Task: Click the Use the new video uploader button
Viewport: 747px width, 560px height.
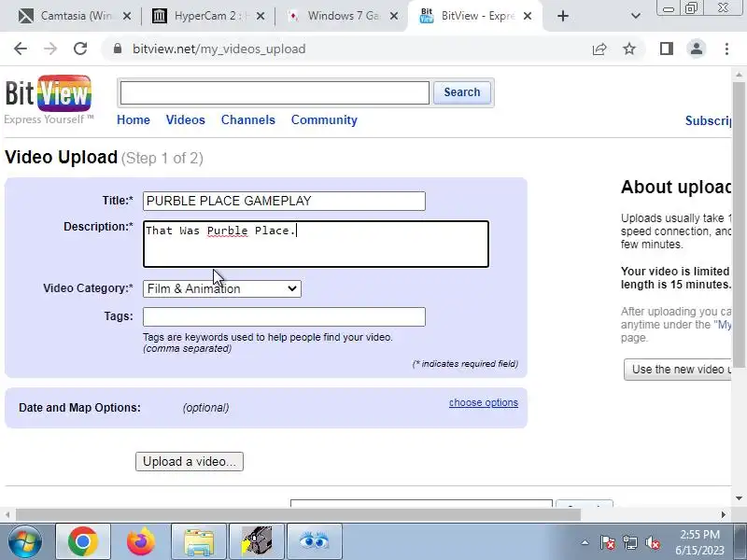Action: pyautogui.click(x=678, y=370)
